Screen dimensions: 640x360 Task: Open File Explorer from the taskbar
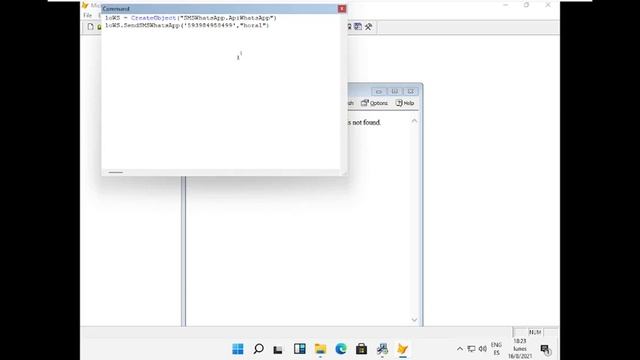tap(320, 349)
